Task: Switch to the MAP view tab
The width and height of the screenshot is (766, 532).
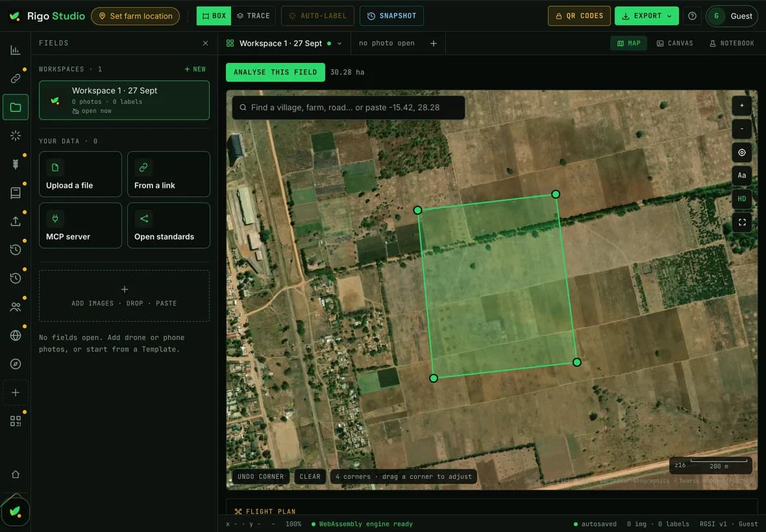Action: pos(629,43)
